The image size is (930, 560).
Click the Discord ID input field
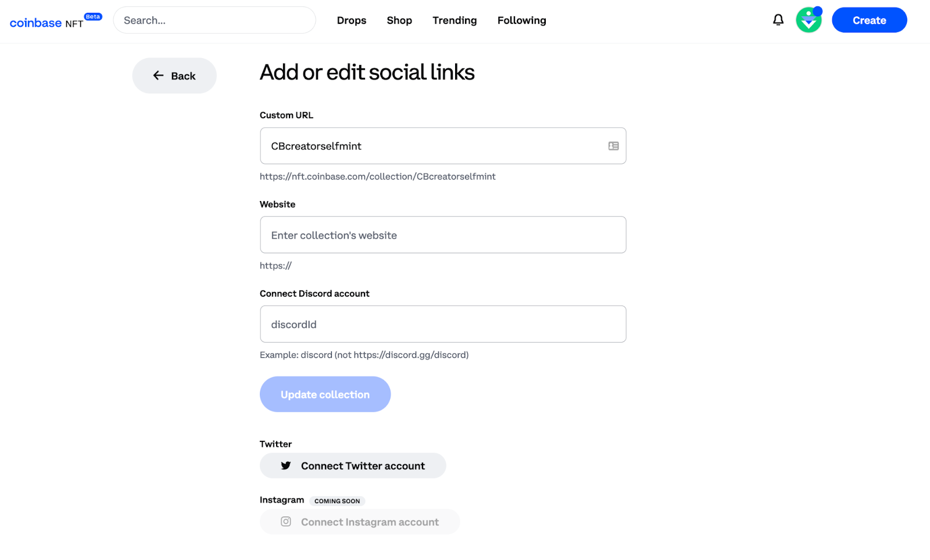443,324
